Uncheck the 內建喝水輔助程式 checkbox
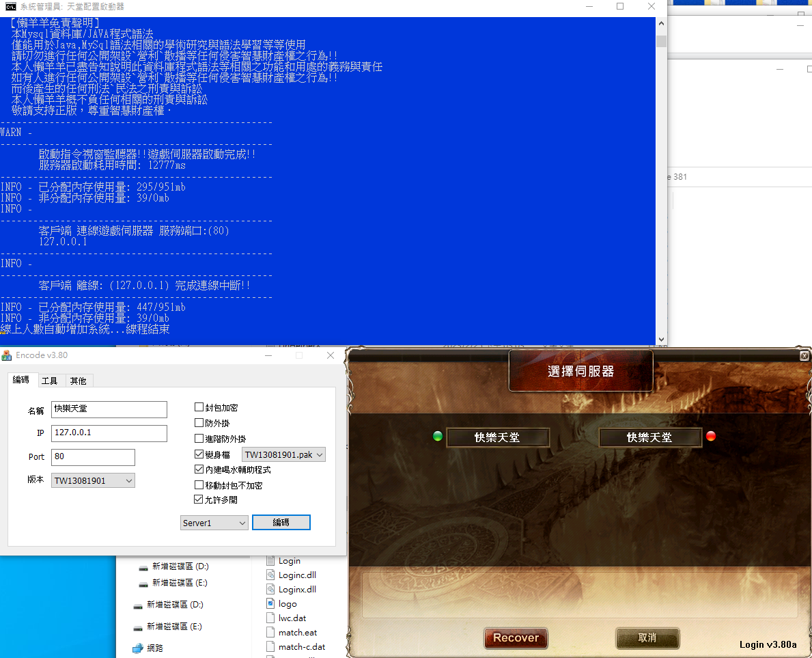 pyautogui.click(x=199, y=469)
